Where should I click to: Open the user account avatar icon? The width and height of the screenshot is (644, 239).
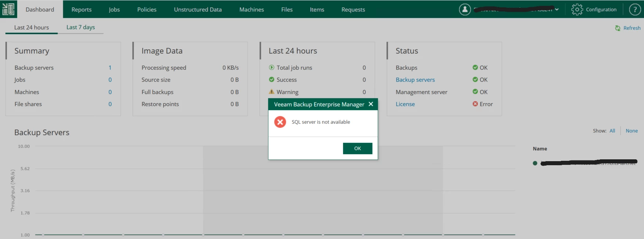pyautogui.click(x=465, y=10)
